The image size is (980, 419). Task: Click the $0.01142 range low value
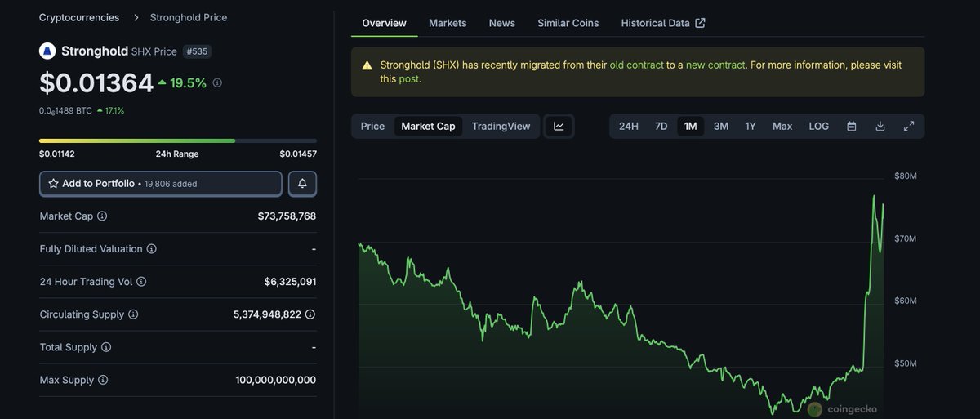pyautogui.click(x=57, y=154)
